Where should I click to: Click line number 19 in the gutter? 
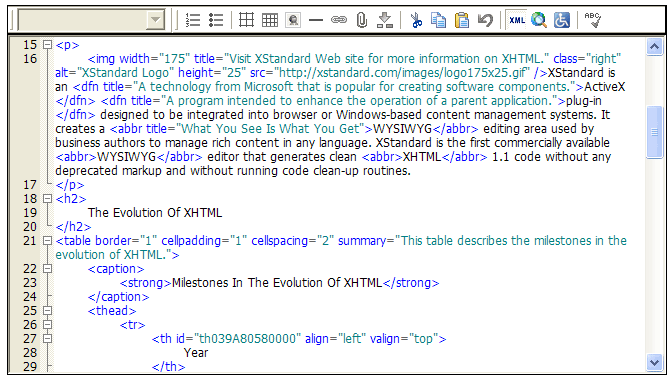(x=30, y=212)
